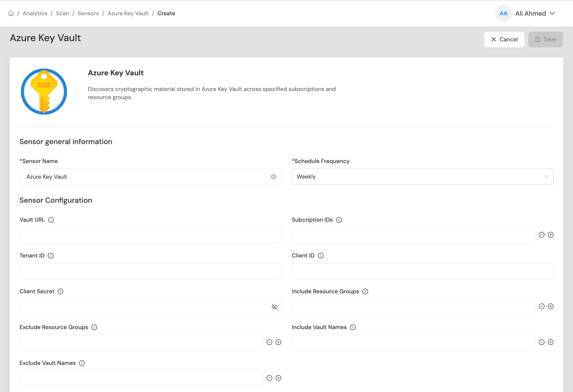Expand the Ali Ahmed user menu

tap(535, 13)
